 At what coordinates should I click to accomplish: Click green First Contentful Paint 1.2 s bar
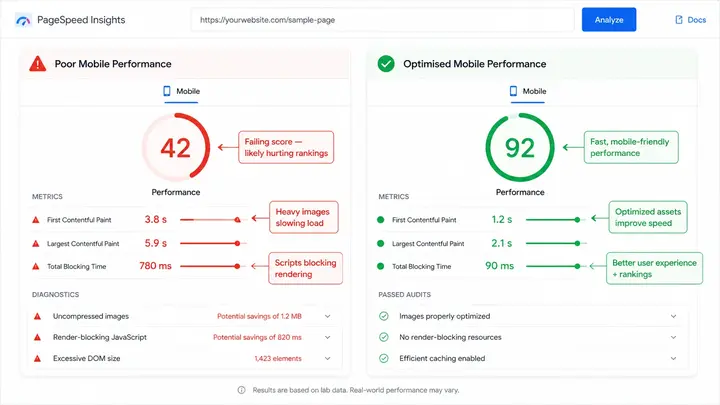pos(554,220)
